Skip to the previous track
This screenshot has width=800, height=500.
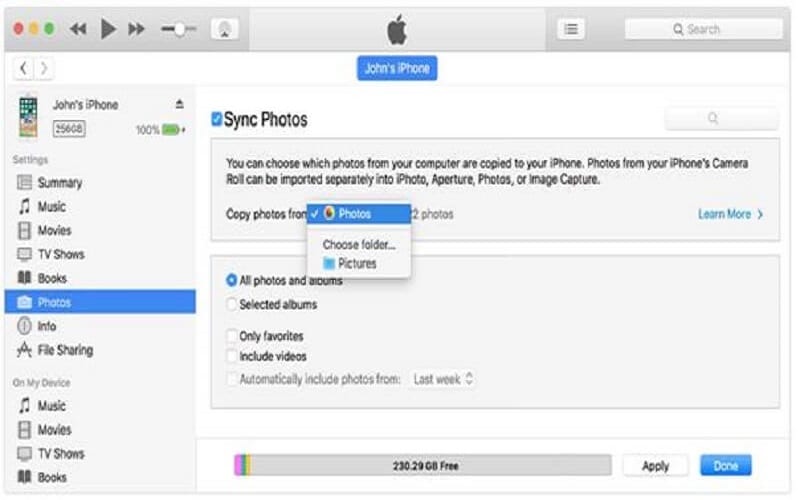point(77,29)
